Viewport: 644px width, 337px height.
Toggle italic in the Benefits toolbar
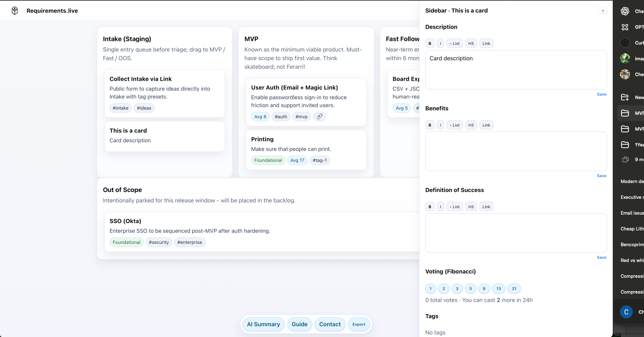(440, 125)
